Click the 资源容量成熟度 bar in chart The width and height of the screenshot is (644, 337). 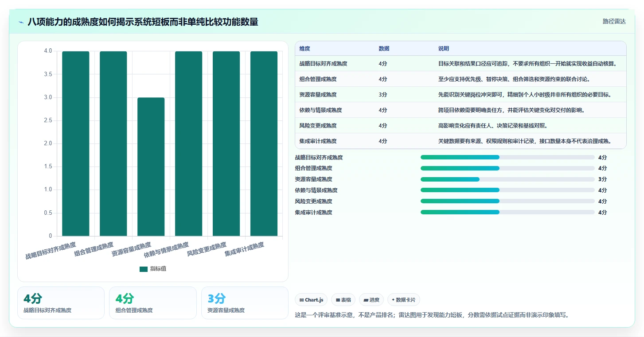coord(151,167)
